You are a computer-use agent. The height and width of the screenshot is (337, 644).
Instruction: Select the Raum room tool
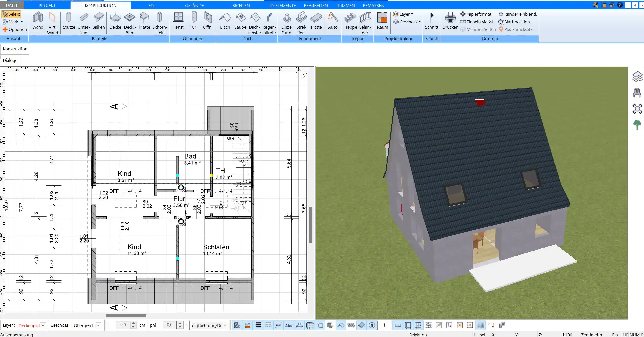[382, 21]
